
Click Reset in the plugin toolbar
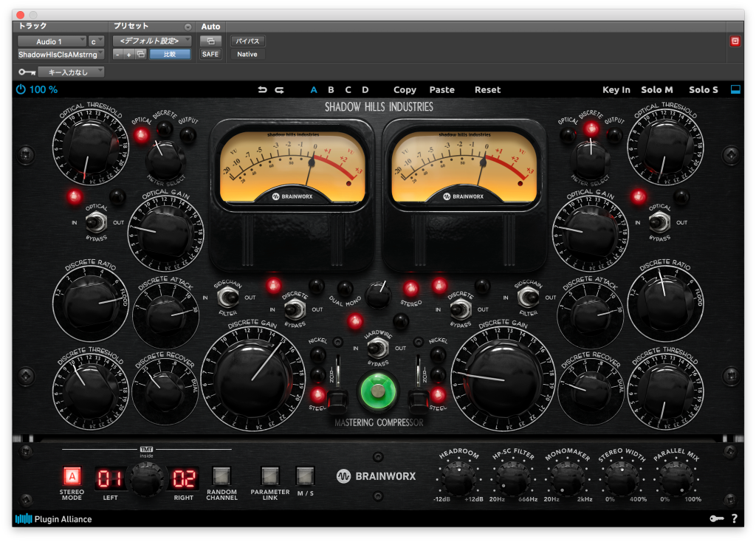pyautogui.click(x=487, y=89)
